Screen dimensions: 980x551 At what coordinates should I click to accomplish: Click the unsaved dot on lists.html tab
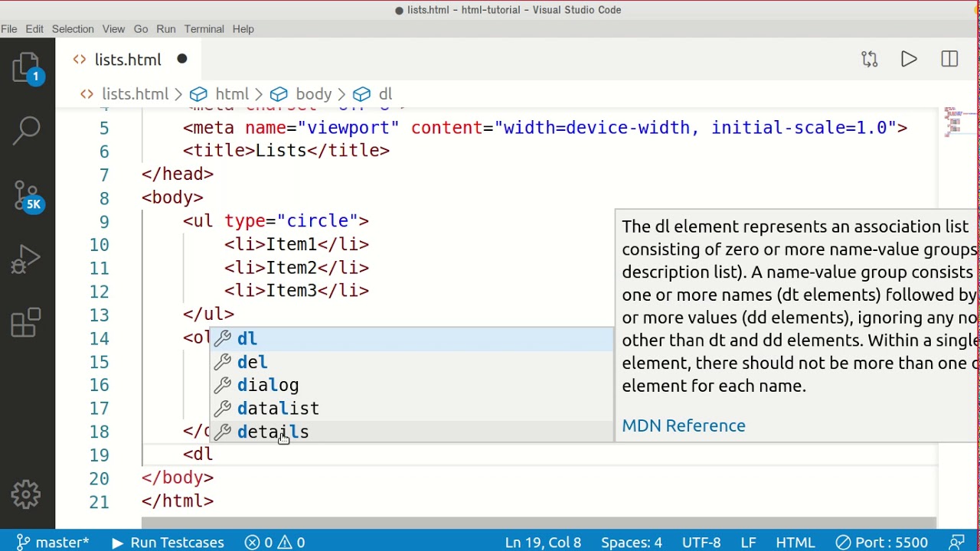click(x=182, y=60)
